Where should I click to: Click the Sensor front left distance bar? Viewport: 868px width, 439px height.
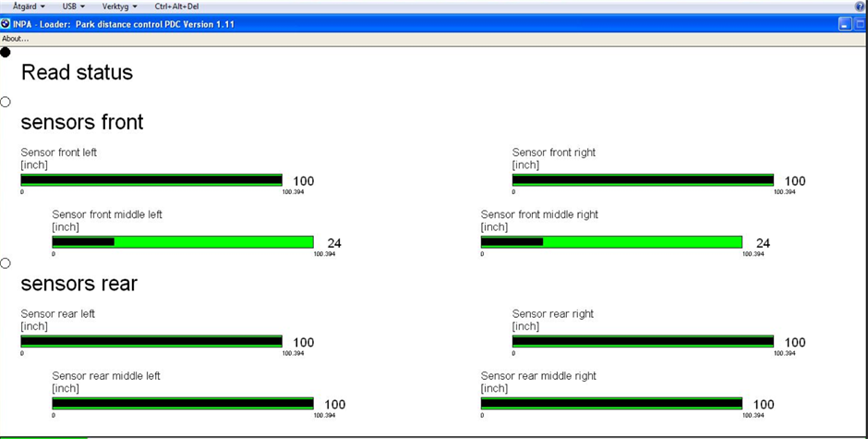pyautogui.click(x=151, y=180)
